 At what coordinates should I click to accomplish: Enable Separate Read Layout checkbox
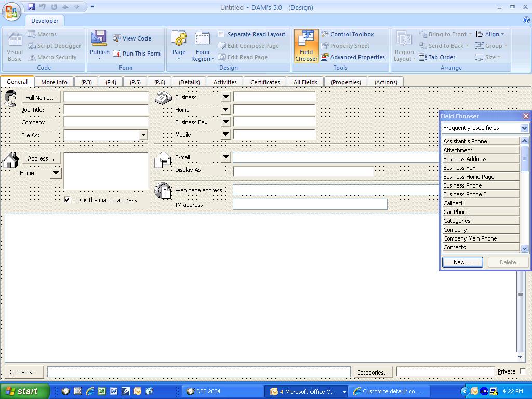point(221,34)
